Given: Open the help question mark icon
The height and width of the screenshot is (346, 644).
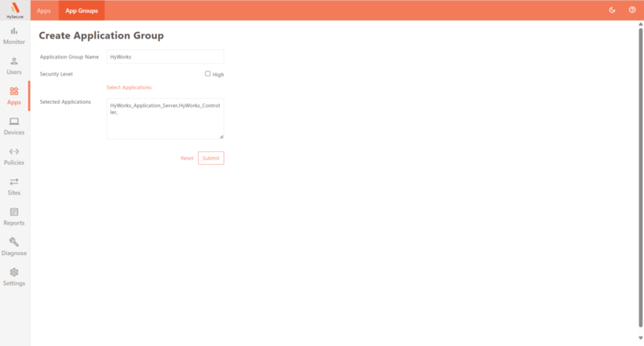Looking at the screenshot, I should coord(632,10).
